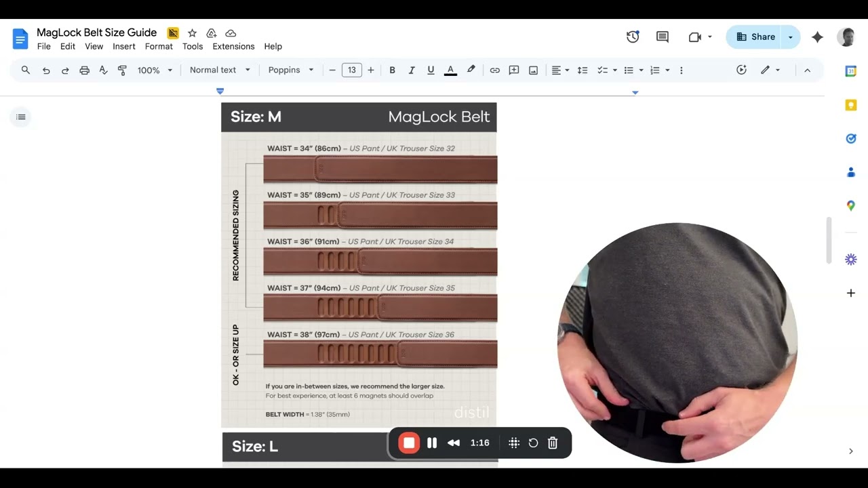868x488 pixels.
Task: Insert an image
Action: coord(533,70)
